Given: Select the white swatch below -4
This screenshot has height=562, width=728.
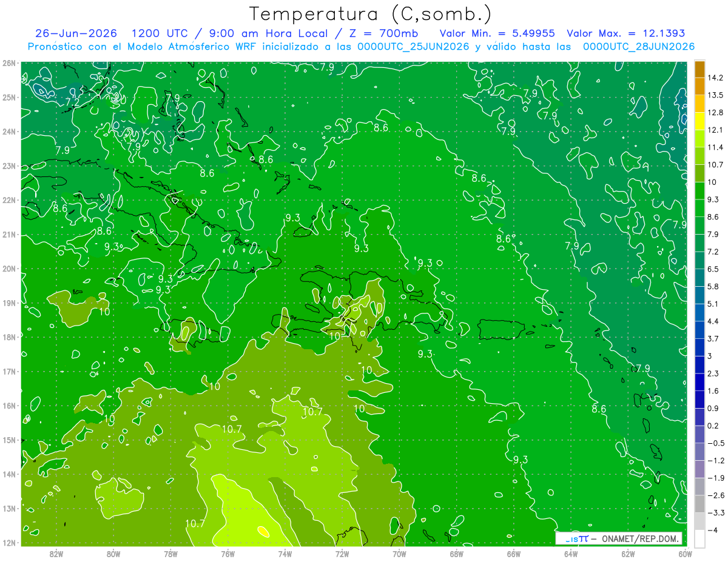Looking at the screenshot, I should click(x=699, y=538).
